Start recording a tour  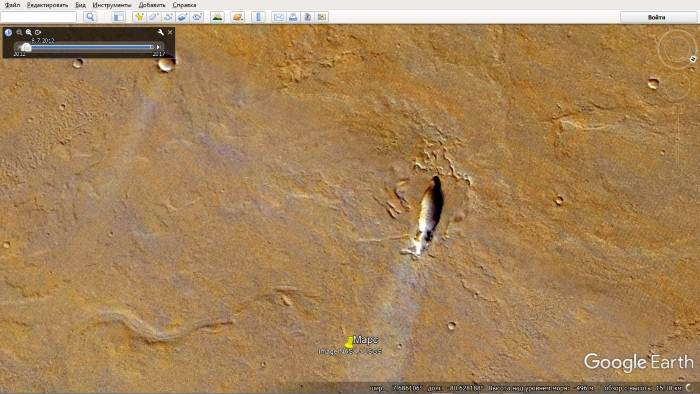click(196, 17)
